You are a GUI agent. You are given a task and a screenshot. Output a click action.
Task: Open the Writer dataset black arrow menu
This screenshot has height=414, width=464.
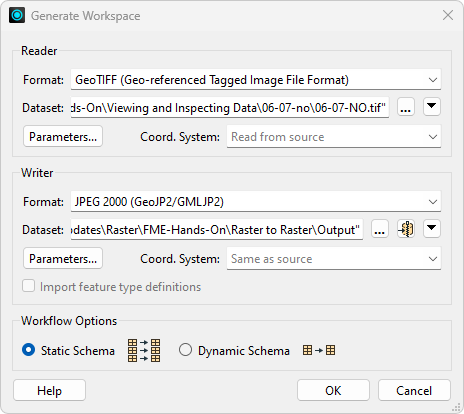432,229
